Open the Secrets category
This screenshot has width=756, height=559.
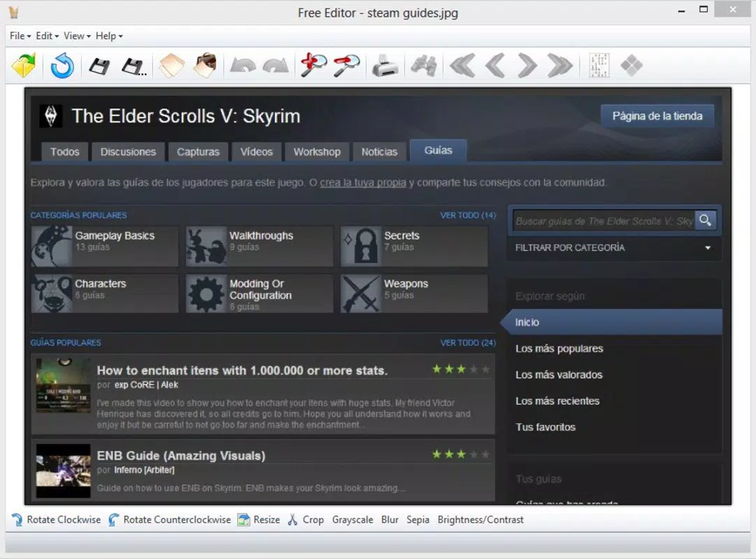pyautogui.click(x=414, y=246)
